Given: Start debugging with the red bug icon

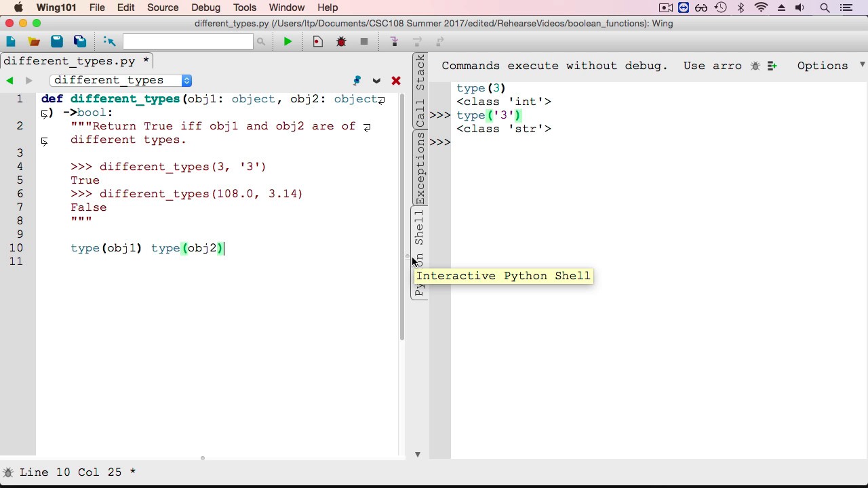Looking at the screenshot, I should click(x=341, y=41).
